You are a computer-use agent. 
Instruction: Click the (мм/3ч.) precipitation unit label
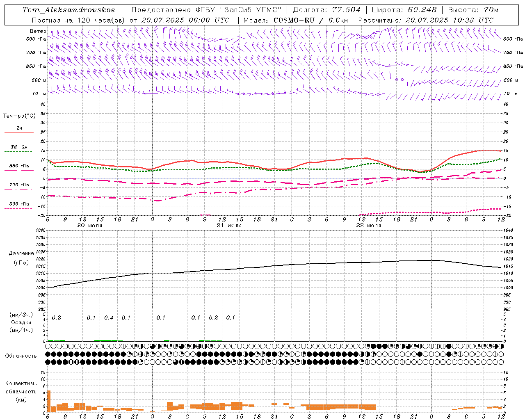pos(21,315)
